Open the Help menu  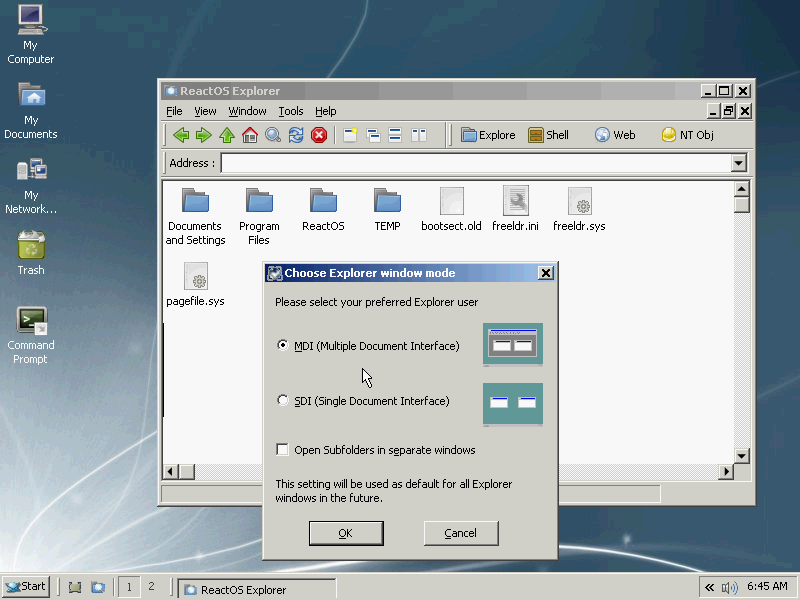tap(326, 111)
